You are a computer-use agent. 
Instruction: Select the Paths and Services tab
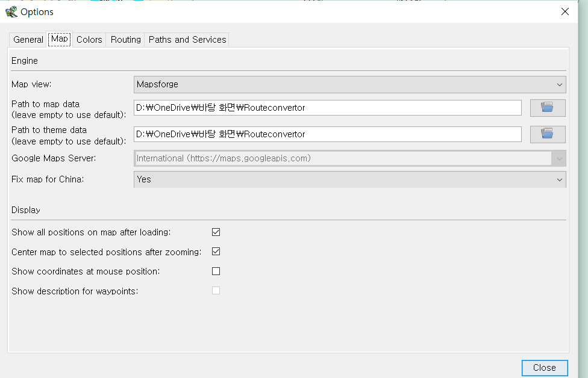187,40
